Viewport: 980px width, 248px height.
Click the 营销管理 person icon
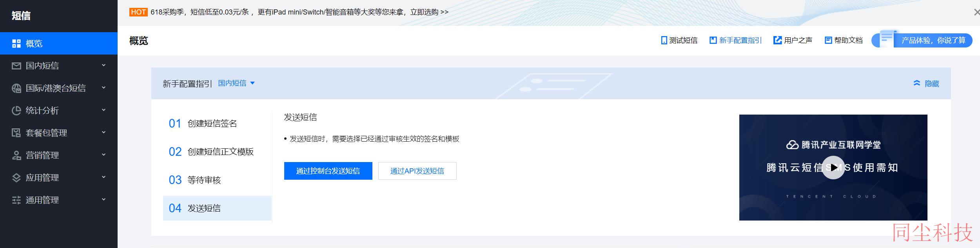(x=16, y=155)
